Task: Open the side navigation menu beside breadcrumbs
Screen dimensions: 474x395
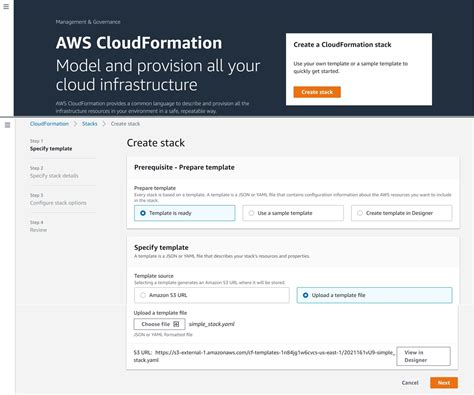Action: pyautogui.click(x=7, y=125)
